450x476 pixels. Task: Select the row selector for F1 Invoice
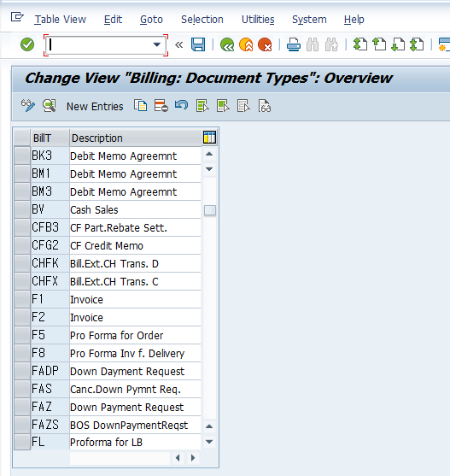pyautogui.click(x=22, y=299)
